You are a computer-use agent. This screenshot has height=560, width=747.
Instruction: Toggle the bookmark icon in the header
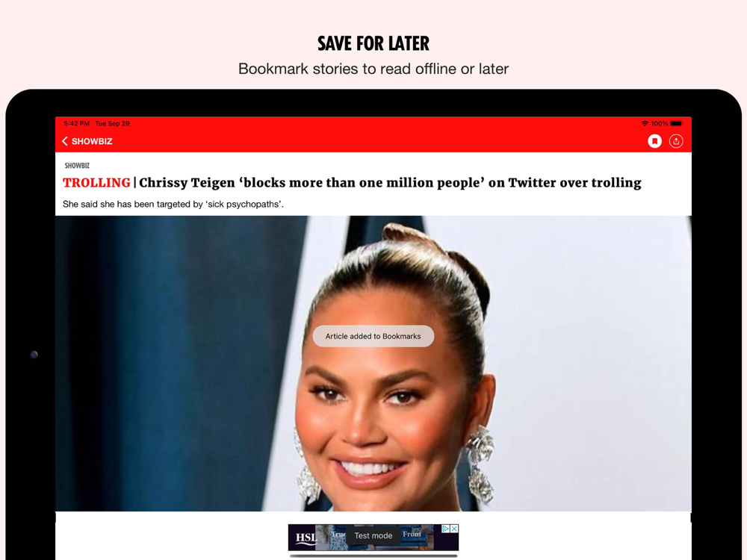[x=654, y=141]
